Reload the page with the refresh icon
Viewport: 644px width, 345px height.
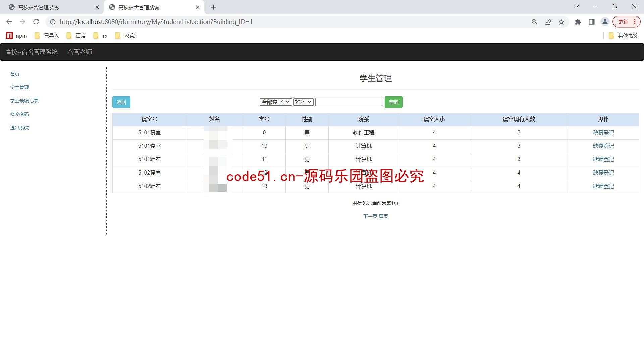(36, 22)
